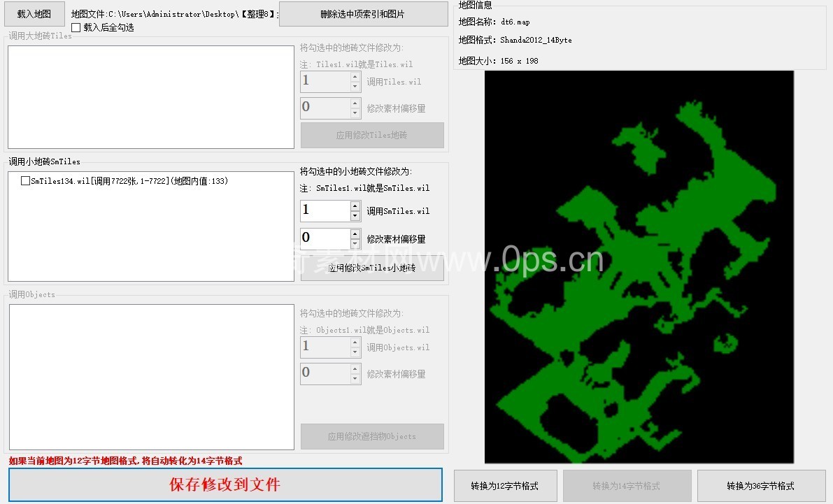Viewport: 833px width, 504px height.
Task: Click the 删除选中项索引和图片 button
Action: 364,15
